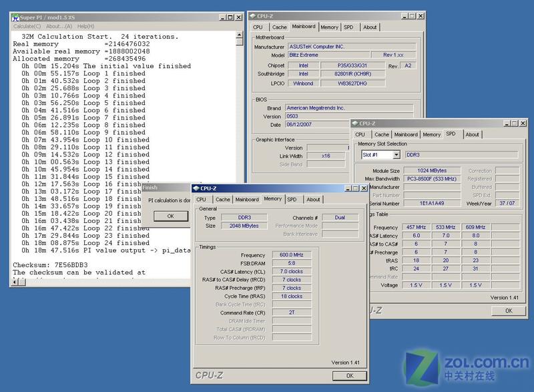This screenshot has height=392, width=534.
Task: Click the Checksum: 7E56BDB3 line
Action: (x=51, y=265)
